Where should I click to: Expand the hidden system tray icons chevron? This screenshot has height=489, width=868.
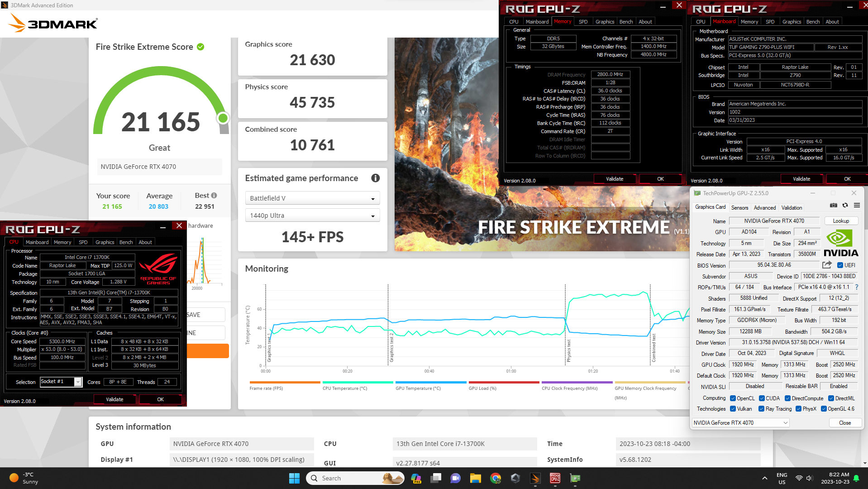[x=764, y=478]
